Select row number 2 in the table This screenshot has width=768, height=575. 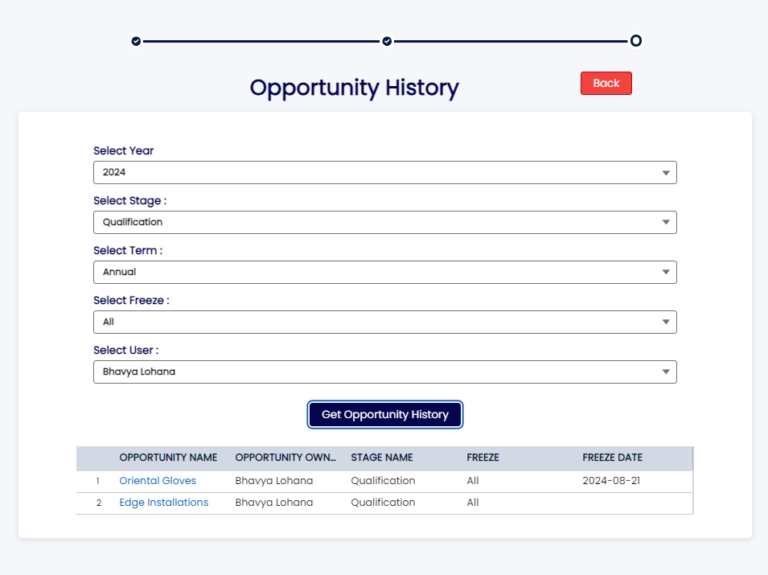[98, 503]
